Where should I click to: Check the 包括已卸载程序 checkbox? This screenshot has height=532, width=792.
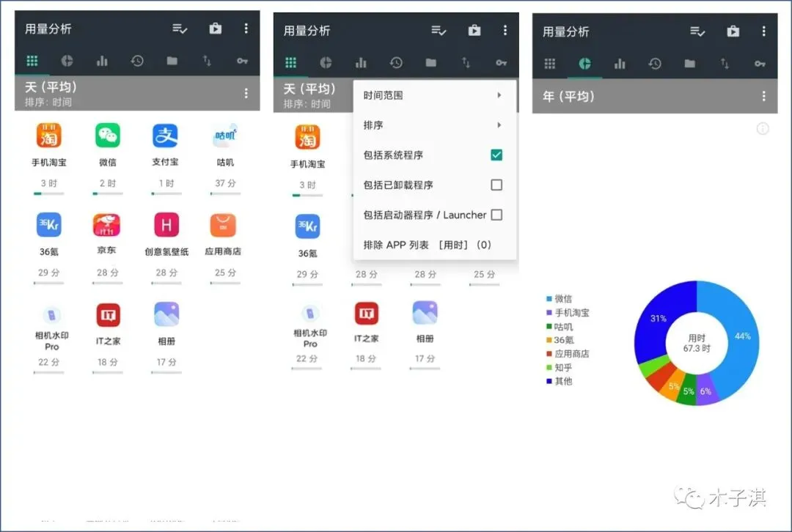click(496, 185)
